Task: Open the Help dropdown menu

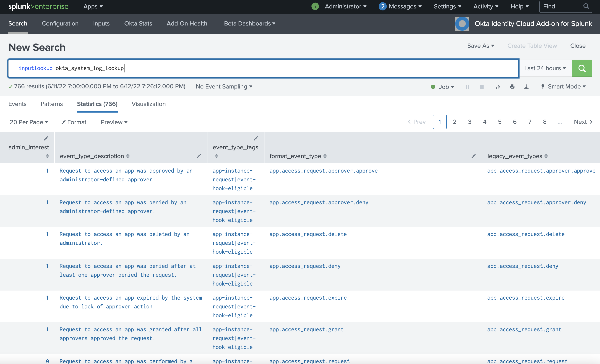Action: click(520, 6)
